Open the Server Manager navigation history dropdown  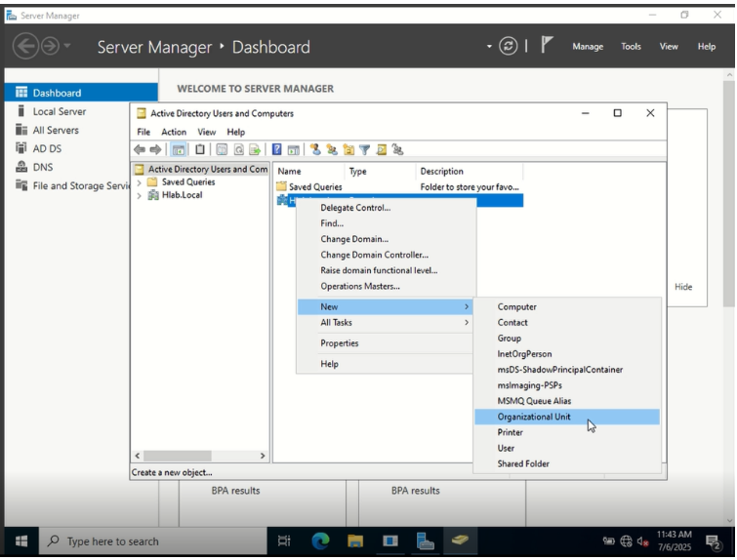pyautogui.click(x=67, y=46)
